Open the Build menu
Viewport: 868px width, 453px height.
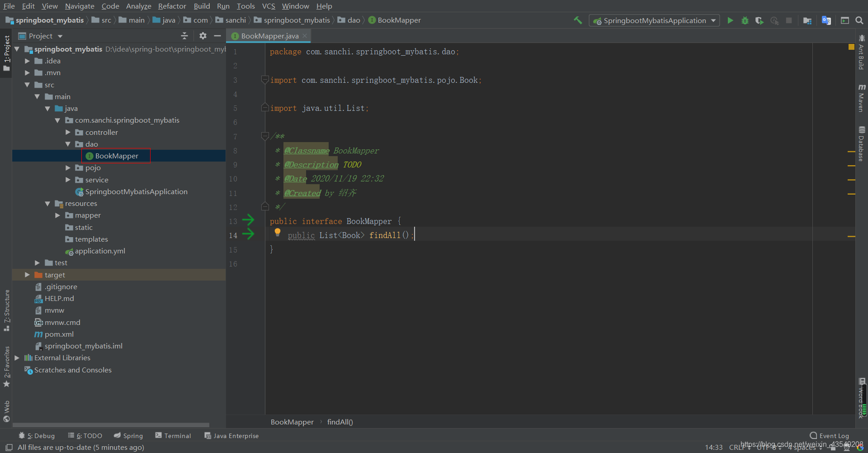click(202, 6)
